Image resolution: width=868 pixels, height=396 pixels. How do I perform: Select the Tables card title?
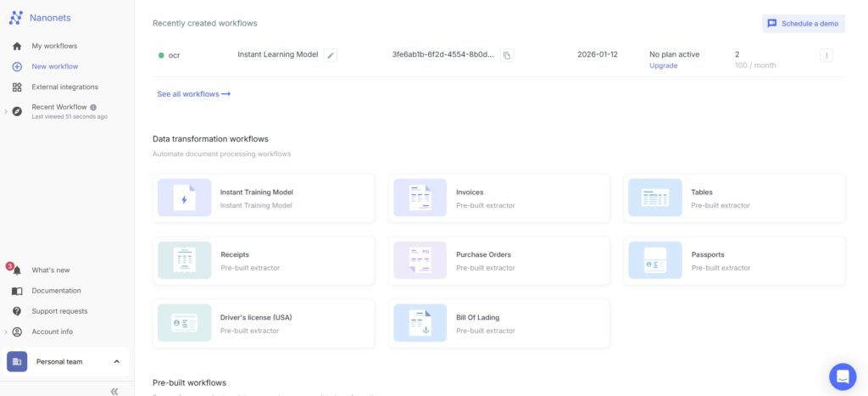pyautogui.click(x=702, y=192)
